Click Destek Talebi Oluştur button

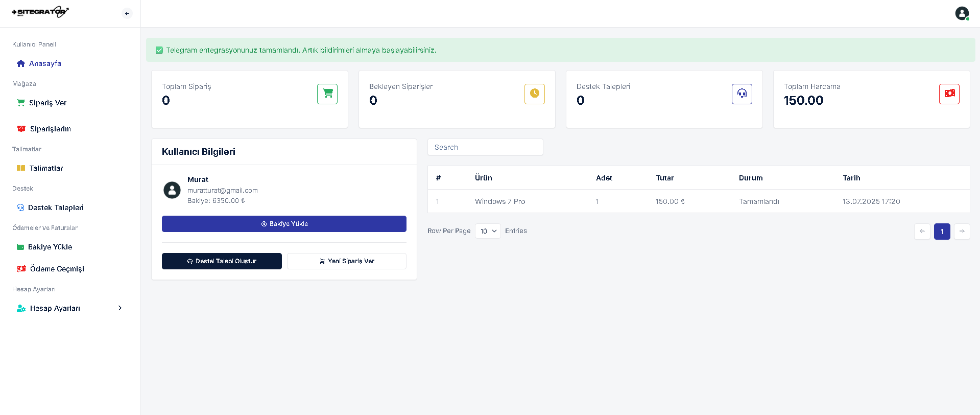coord(222,261)
